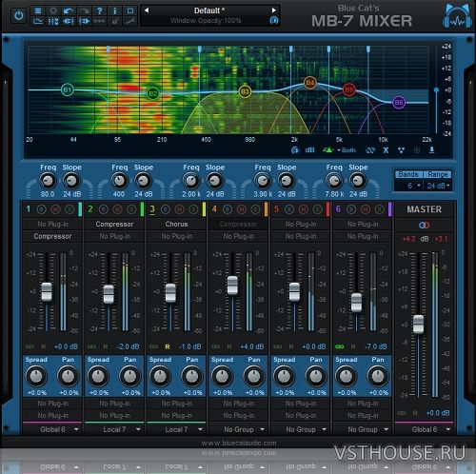Toggle the plug-in power bypass button
This screenshot has width=476, height=474.
(19, 15)
